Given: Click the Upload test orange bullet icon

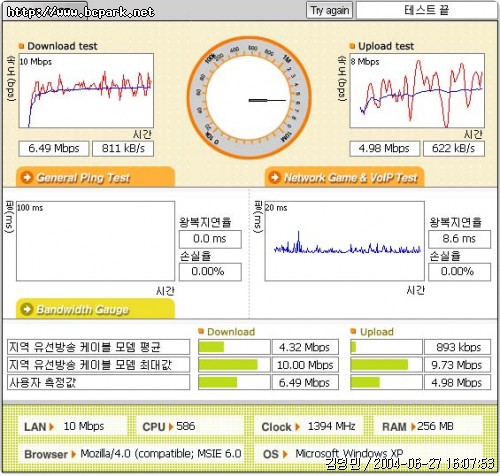Looking at the screenshot, I should coord(352,46).
